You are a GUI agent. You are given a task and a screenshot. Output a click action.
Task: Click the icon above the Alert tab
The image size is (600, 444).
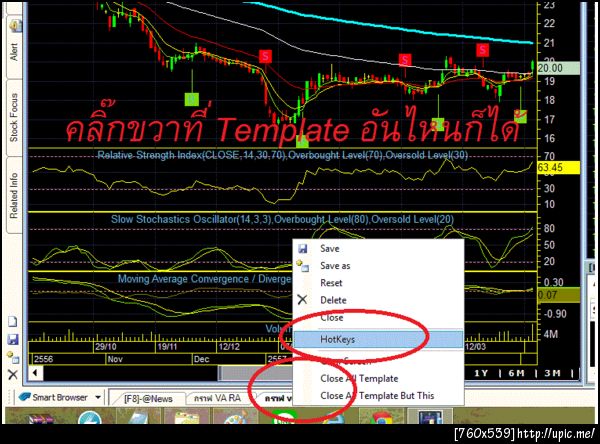click(15, 26)
